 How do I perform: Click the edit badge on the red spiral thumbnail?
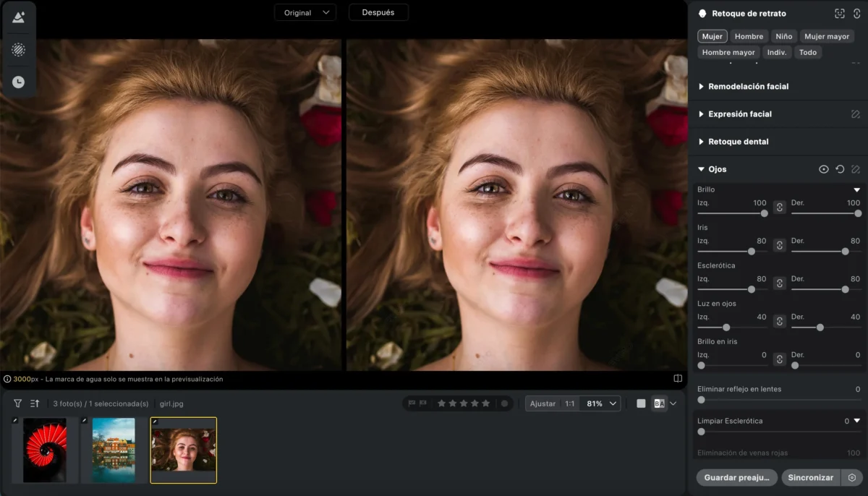(14, 421)
